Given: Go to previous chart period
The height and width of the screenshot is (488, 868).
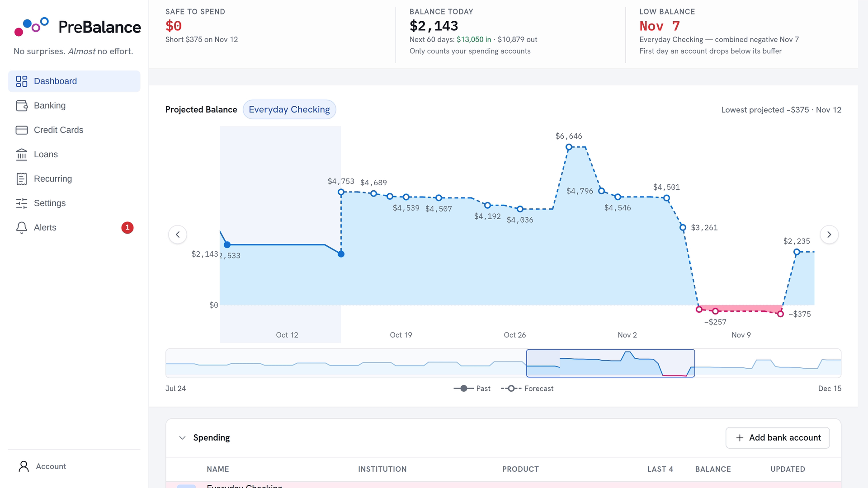Looking at the screenshot, I should coord(178,235).
